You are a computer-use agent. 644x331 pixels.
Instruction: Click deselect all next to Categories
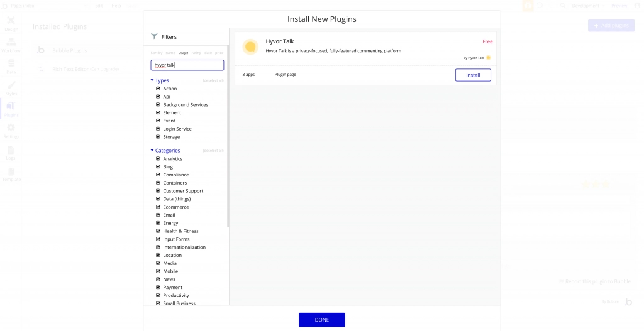coord(213,151)
